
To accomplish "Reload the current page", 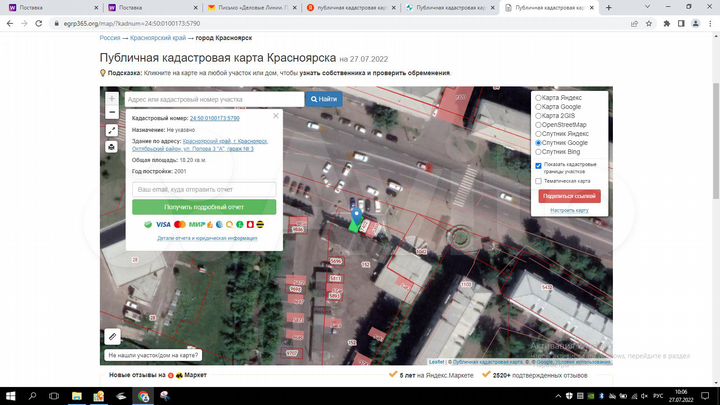I will point(39,23).
